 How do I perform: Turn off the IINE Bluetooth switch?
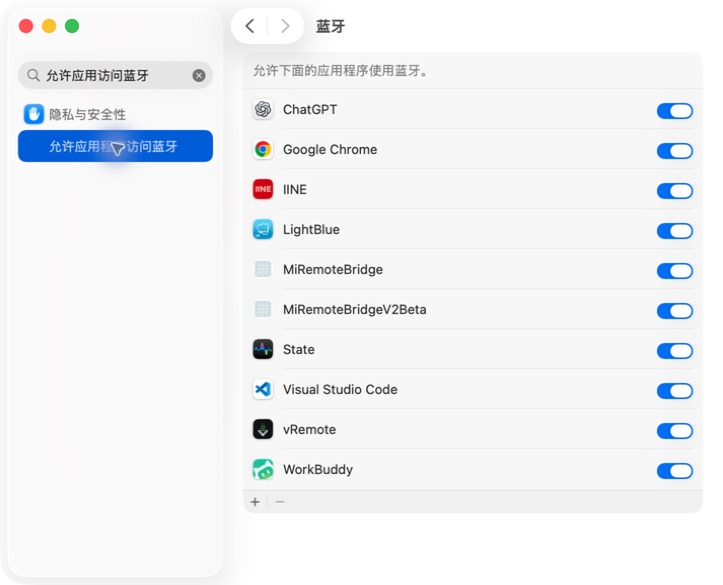point(675,191)
